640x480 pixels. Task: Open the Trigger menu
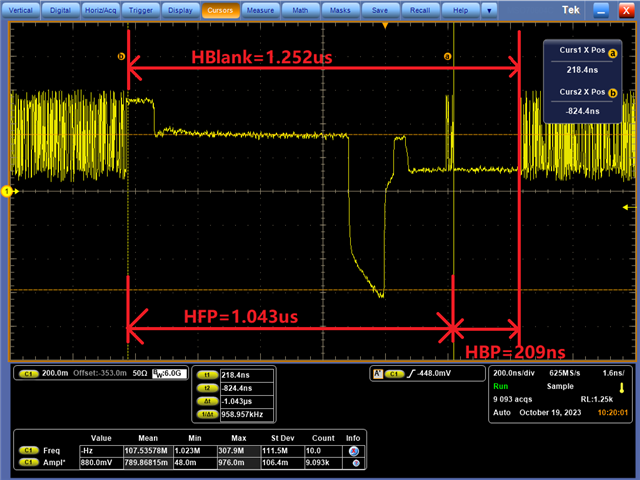pos(140,10)
